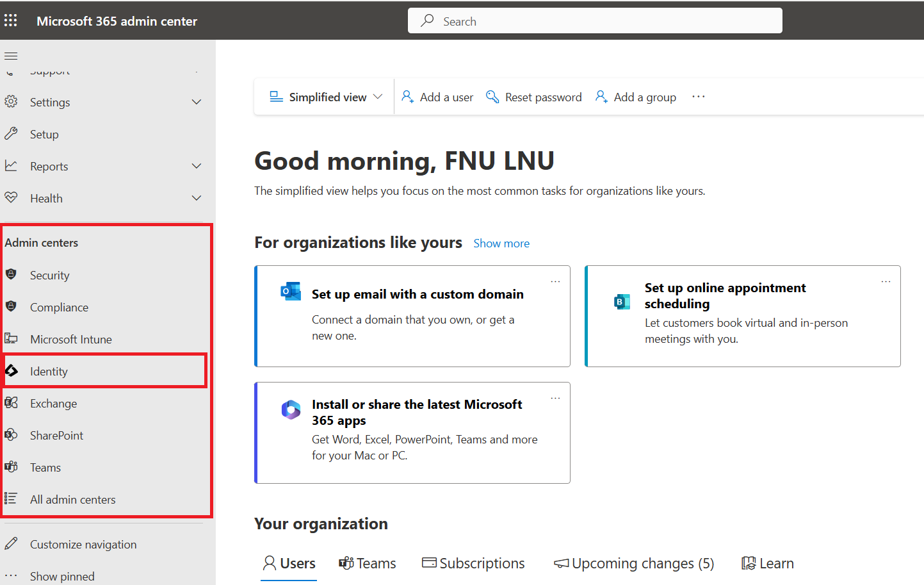
Task: Open more options on custom domain card
Action: tap(555, 281)
